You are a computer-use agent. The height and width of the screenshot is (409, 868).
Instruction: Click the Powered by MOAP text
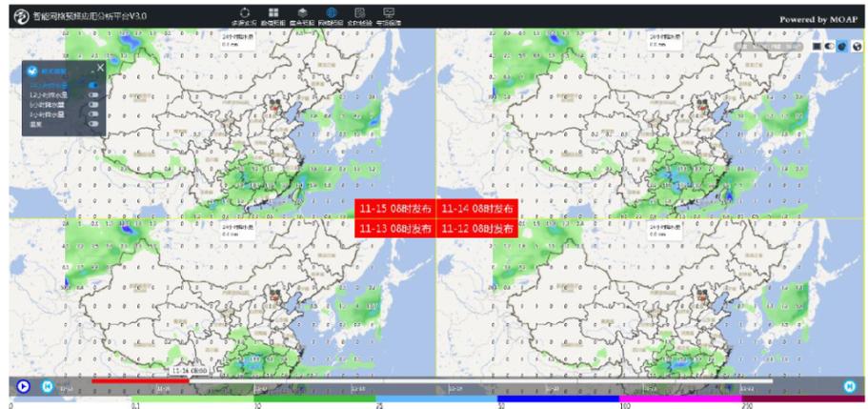pos(818,19)
